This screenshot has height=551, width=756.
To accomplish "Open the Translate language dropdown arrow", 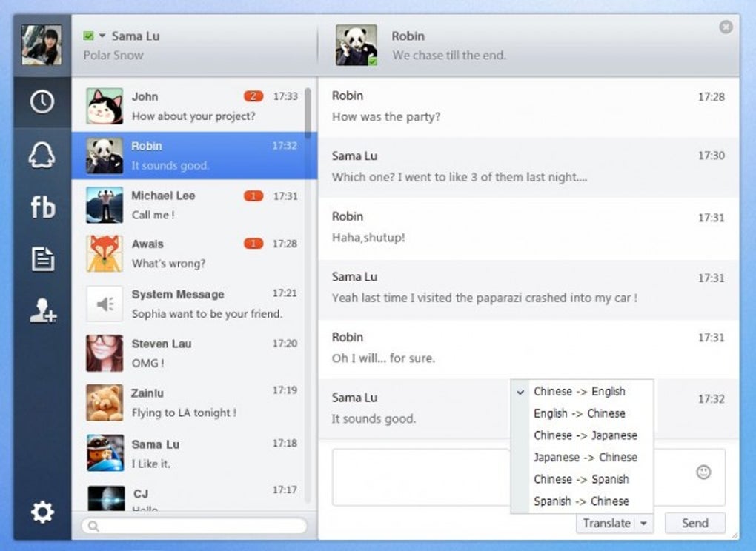I will point(643,523).
